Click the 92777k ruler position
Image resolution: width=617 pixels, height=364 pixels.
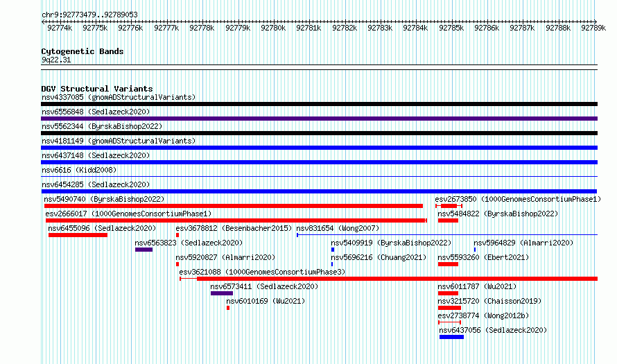(166, 28)
